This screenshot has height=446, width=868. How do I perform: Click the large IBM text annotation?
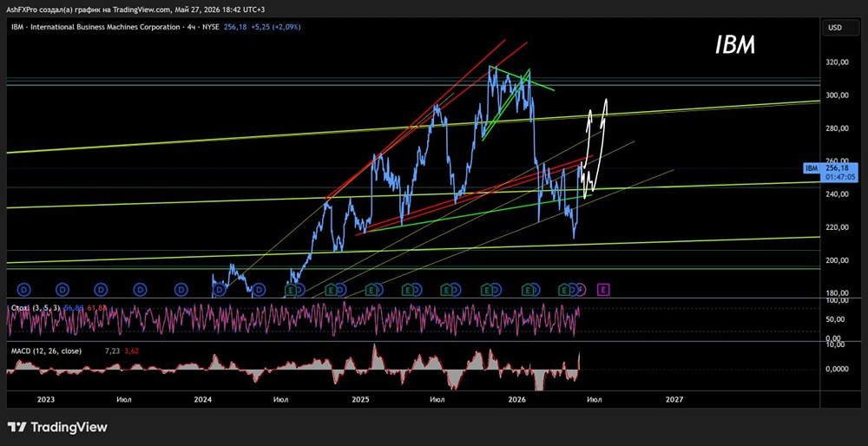pyautogui.click(x=735, y=46)
